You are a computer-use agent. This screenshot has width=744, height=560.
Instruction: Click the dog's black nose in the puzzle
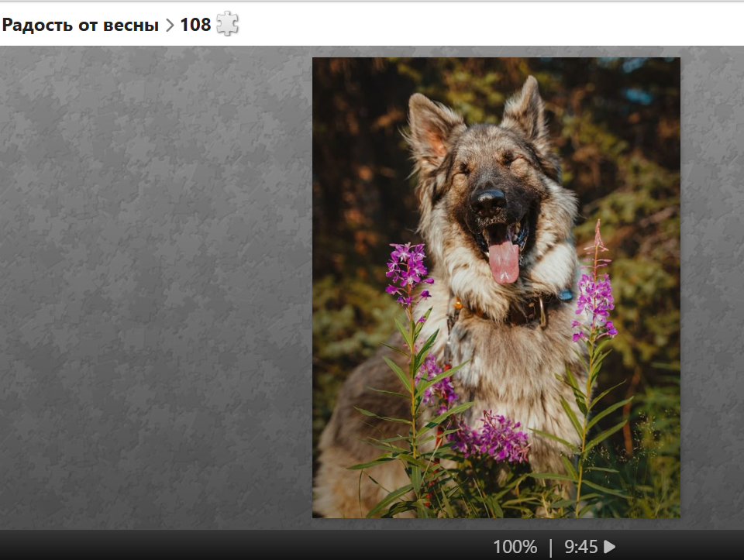tap(488, 201)
